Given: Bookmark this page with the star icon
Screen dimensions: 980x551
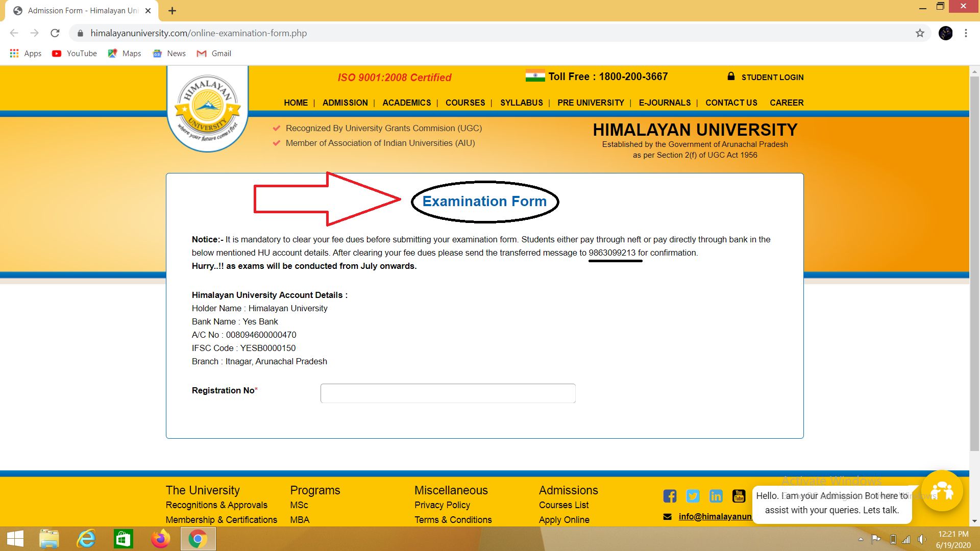Looking at the screenshot, I should click(x=920, y=33).
